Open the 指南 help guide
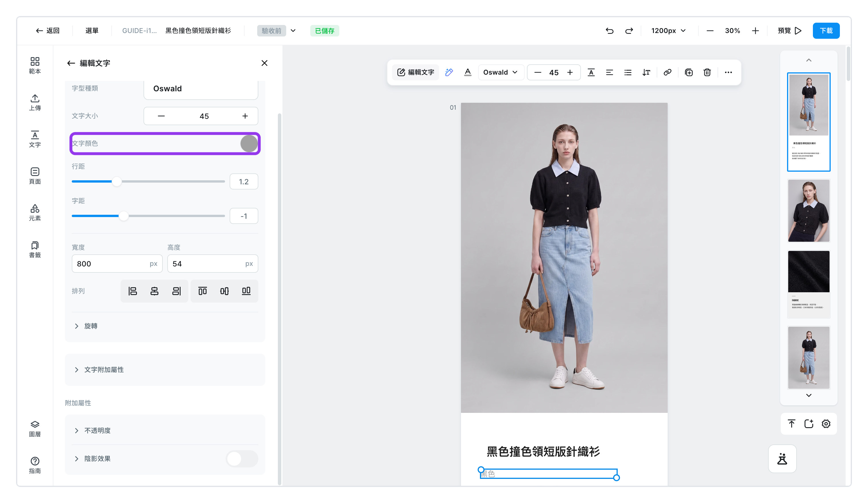This screenshot has width=868, height=503. coord(35,465)
